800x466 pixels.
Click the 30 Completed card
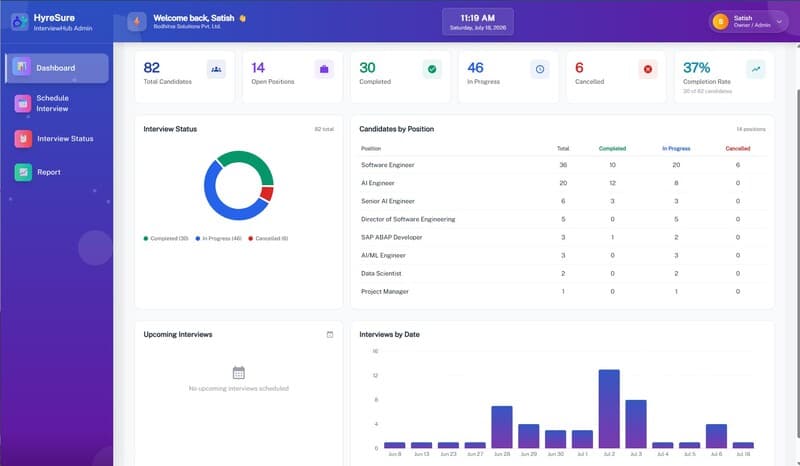pos(401,77)
